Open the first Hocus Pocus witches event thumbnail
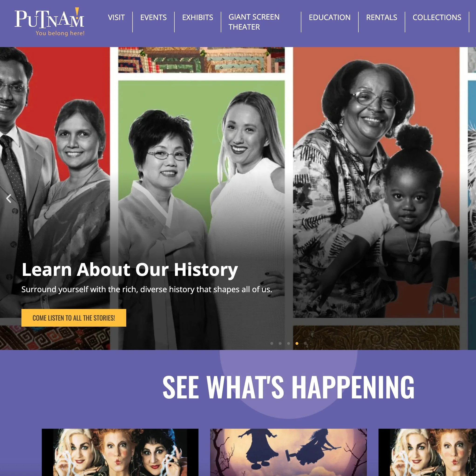The height and width of the screenshot is (476, 476). 120,452
